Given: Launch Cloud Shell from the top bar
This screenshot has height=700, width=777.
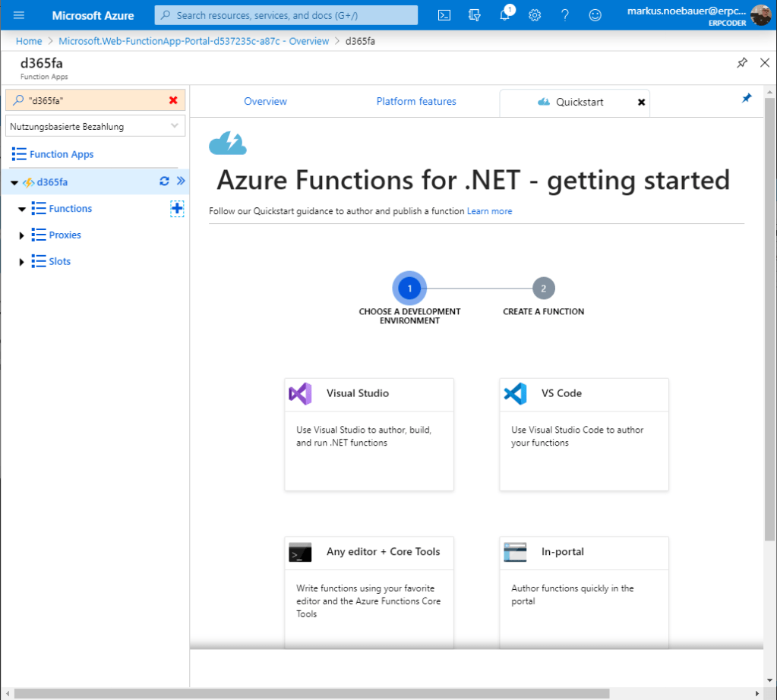Looking at the screenshot, I should 444,14.
